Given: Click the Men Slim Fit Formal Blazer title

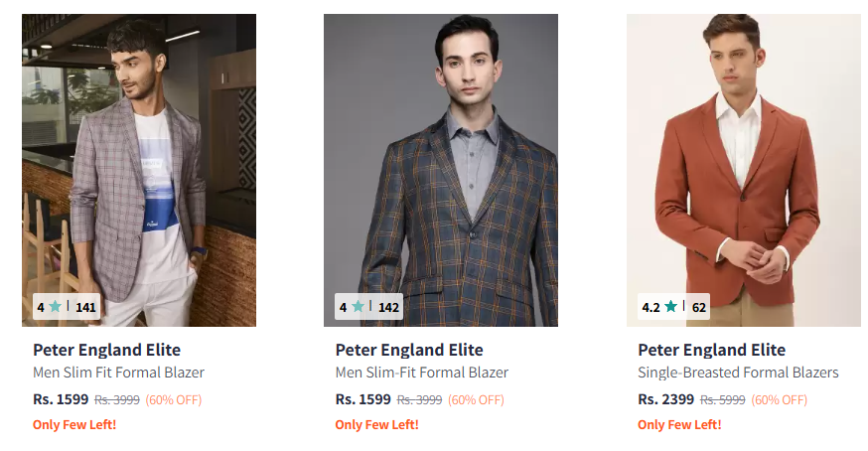Looking at the screenshot, I should tap(118, 373).
